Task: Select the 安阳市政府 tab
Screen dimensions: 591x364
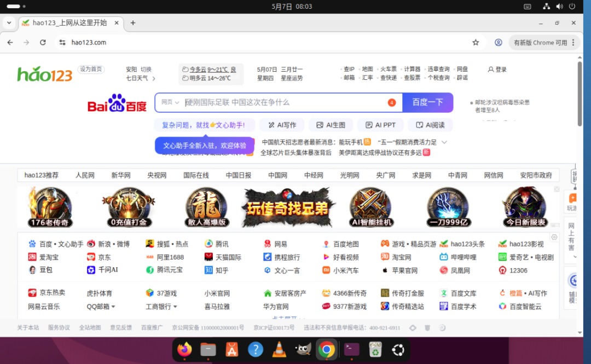Action: click(536, 175)
